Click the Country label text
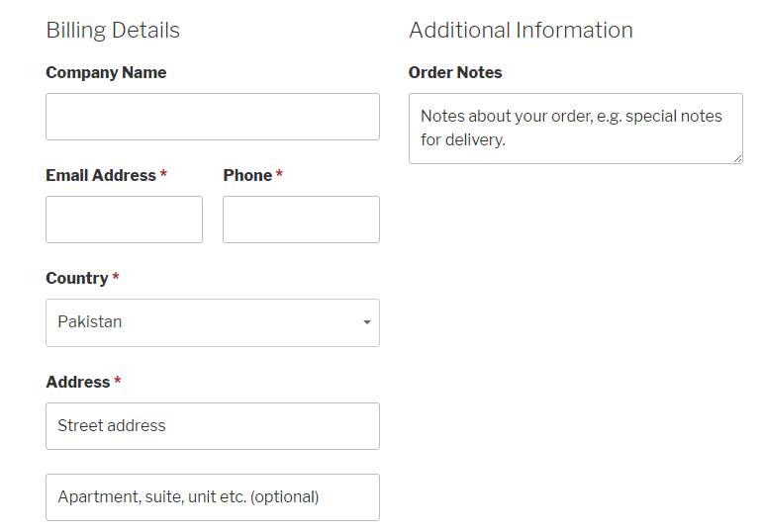This screenshot has height=532, width=762. click(76, 278)
